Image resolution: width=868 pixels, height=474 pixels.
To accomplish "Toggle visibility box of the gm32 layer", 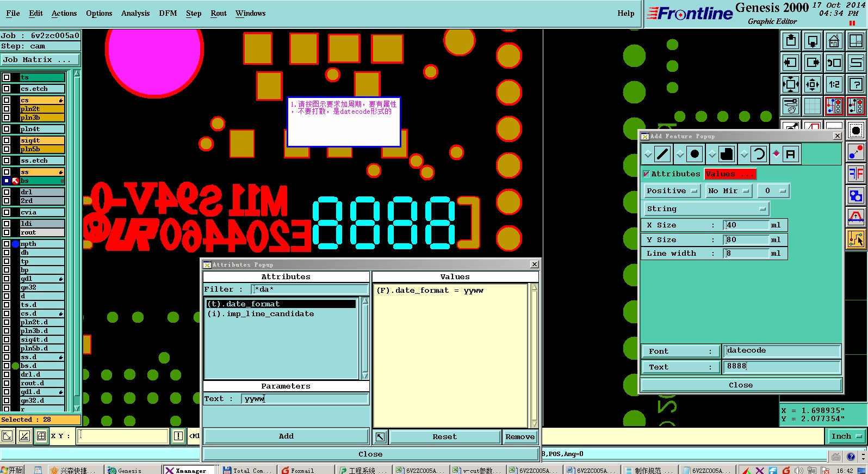I will [x=7, y=287].
